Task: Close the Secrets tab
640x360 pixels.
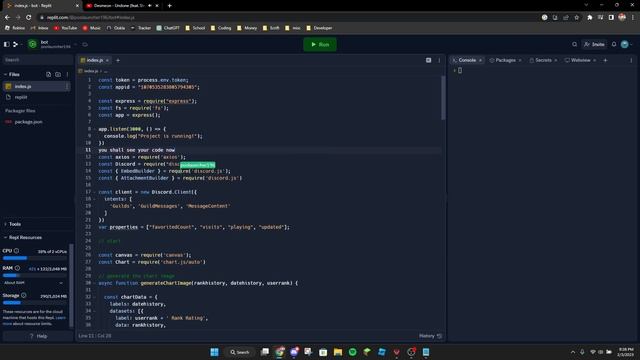Action: (556, 60)
